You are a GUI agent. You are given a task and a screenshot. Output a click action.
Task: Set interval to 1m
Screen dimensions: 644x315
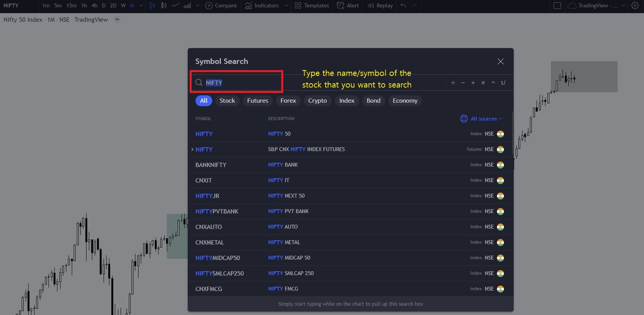coord(46,5)
